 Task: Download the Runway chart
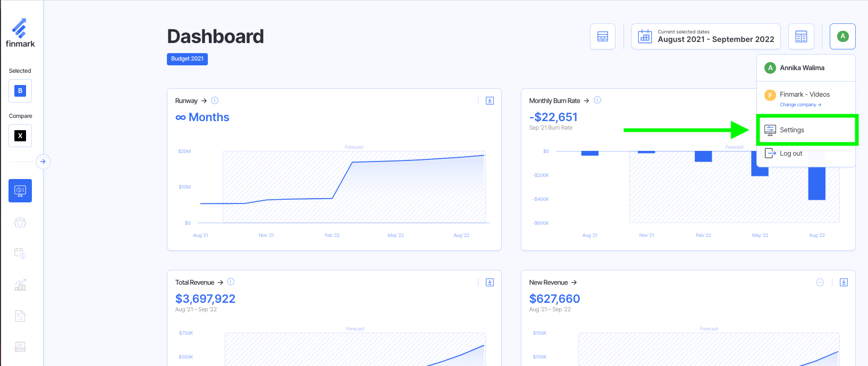490,101
